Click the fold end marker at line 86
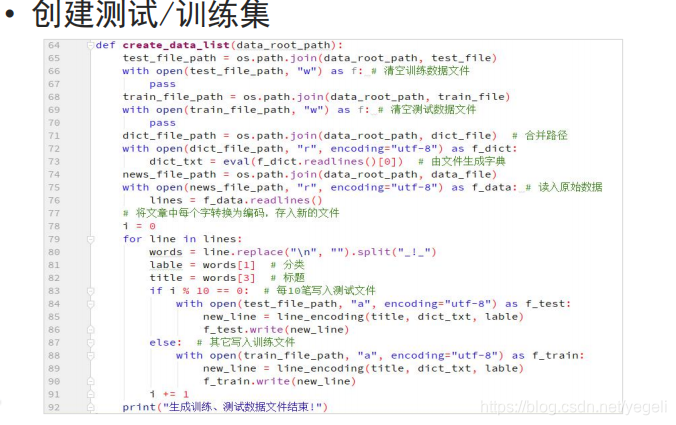The height and width of the screenshot is (425, 676). pos(91,330)
